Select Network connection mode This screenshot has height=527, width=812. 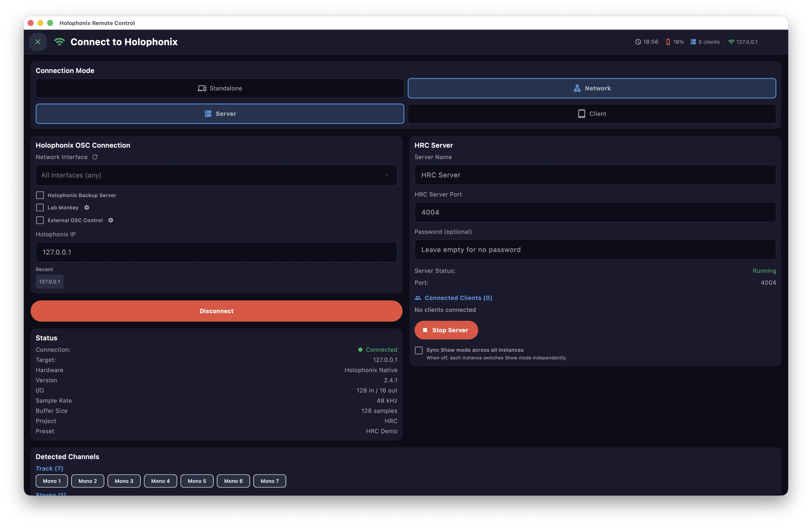click(x=592, y=88)
